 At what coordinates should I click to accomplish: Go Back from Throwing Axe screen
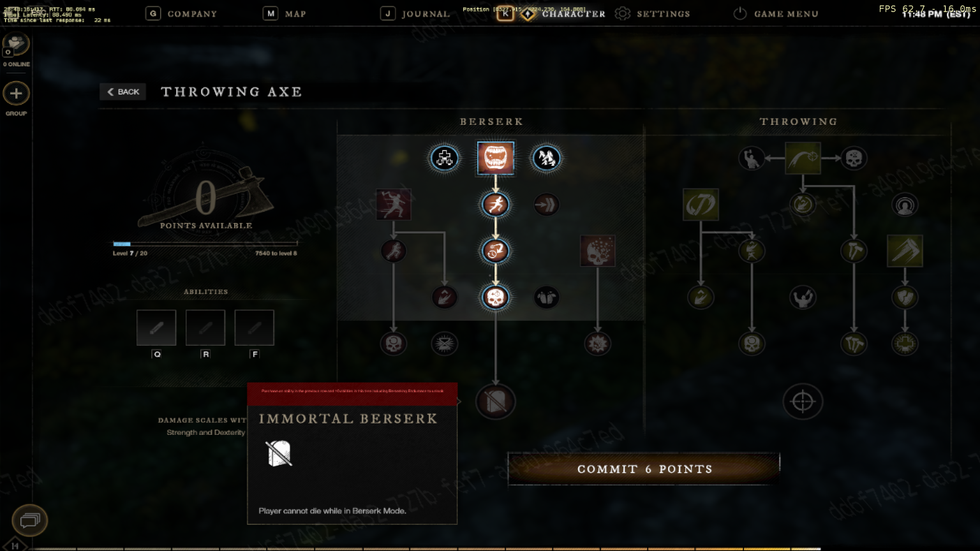click(123, 92)
